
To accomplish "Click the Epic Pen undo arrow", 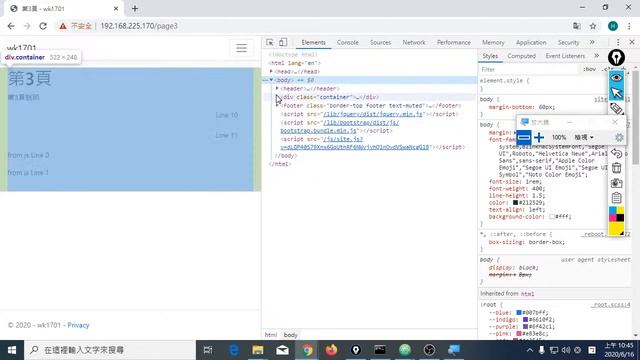I will point(616,153).
